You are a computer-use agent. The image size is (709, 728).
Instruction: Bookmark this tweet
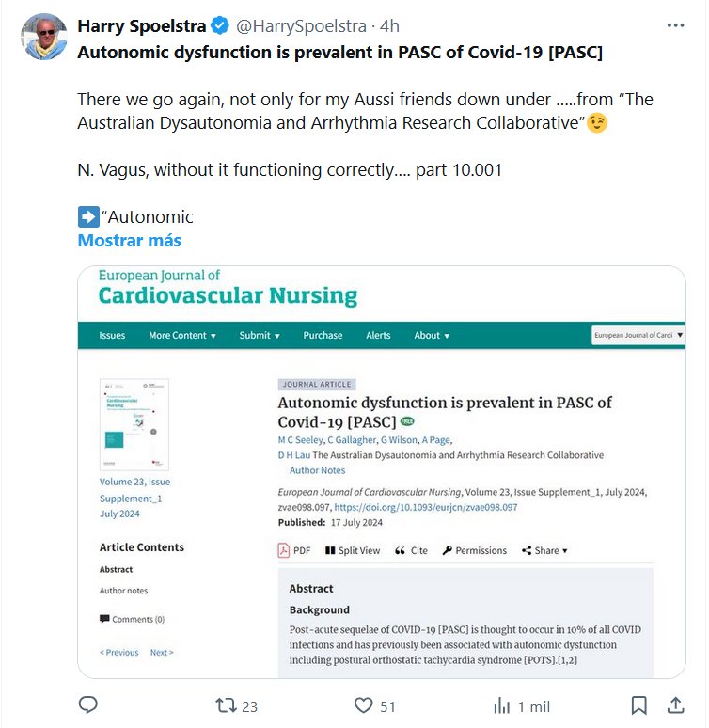coord(638,705)
